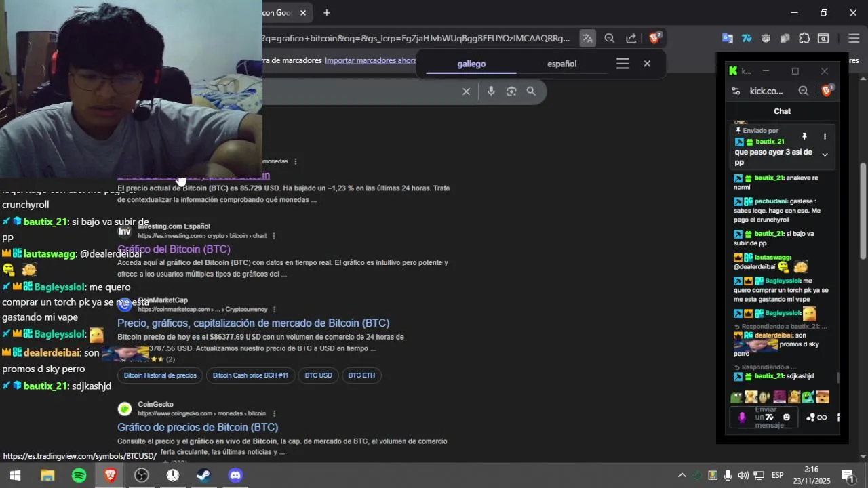Image resolution: width=868 pixels, height=488 pixels.
Task: Click ESP keyboard language indicator
Action: (778, 475)
